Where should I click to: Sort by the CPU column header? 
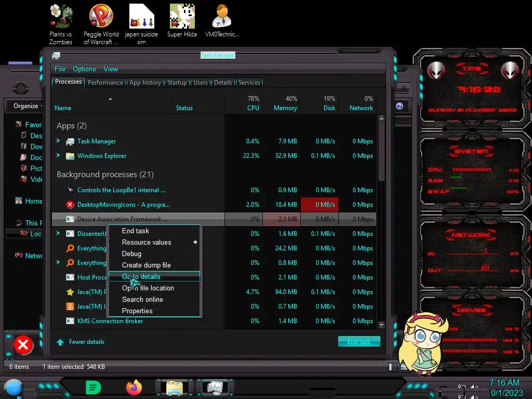tap(244, 103)
